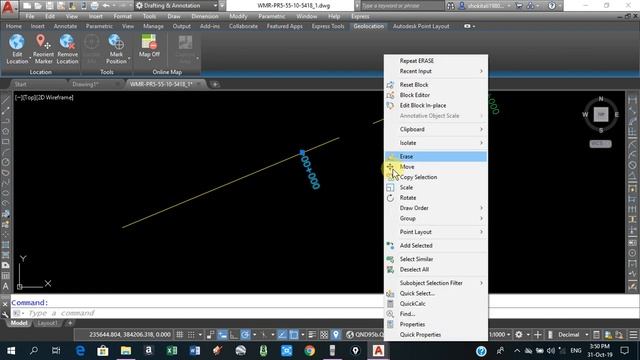Click the Plot printer icon in quick access toolbar

(94, 6)
